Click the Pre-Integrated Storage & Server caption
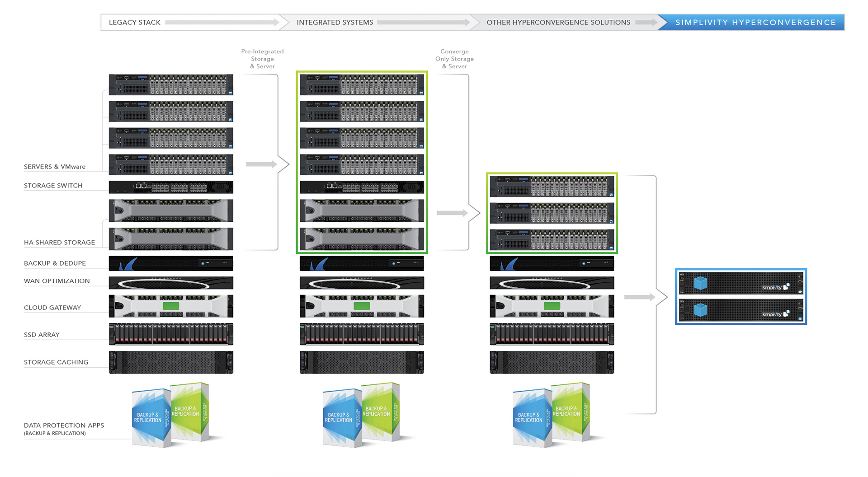 click(262, 59)
